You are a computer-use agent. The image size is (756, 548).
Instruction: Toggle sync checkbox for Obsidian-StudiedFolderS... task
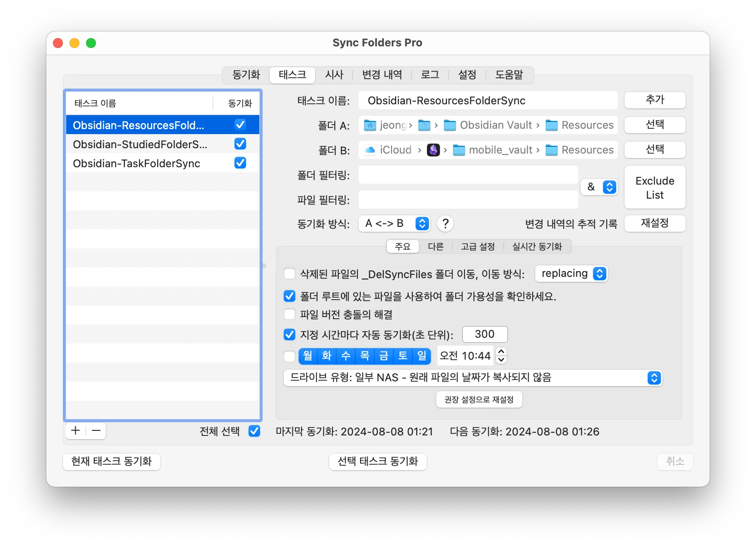pos(240,144)
